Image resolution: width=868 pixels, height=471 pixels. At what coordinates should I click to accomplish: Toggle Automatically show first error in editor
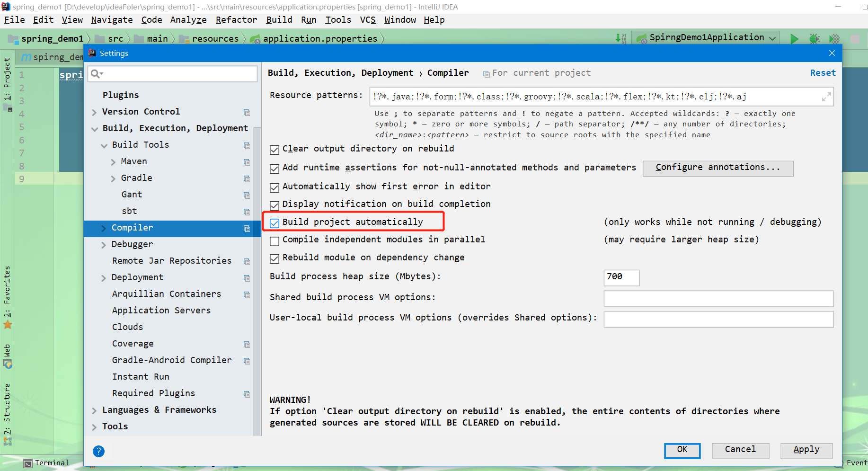(275, 188)
